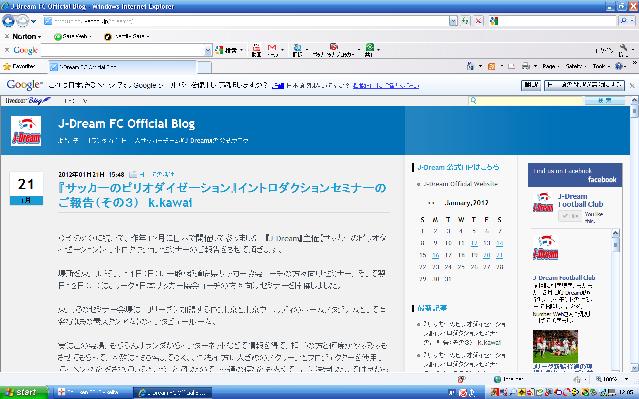Select the J-Dream FC Official Blog tab
The height and width of the screenshot is (399, 639).
pyautogui.click(x=122, y=67)
